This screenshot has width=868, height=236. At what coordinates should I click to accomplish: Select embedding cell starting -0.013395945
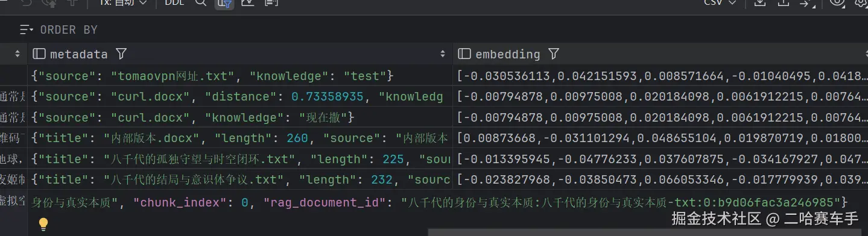click(x=661, y=159)
